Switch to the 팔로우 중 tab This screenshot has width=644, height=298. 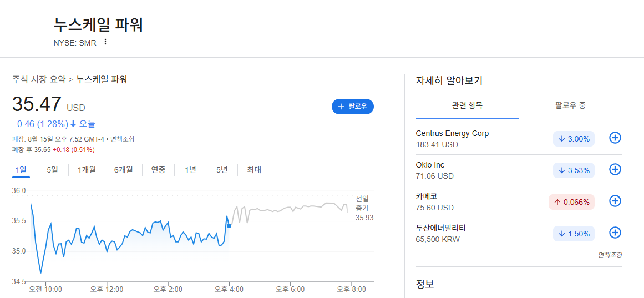[x=570, y=105]
